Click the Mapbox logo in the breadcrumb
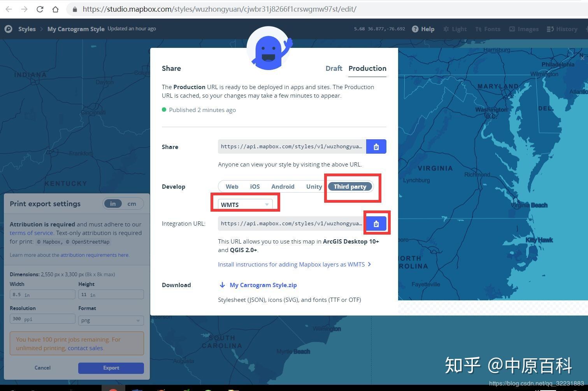The height and width of the screenshot is (391, 588). (x=9, y=29)
